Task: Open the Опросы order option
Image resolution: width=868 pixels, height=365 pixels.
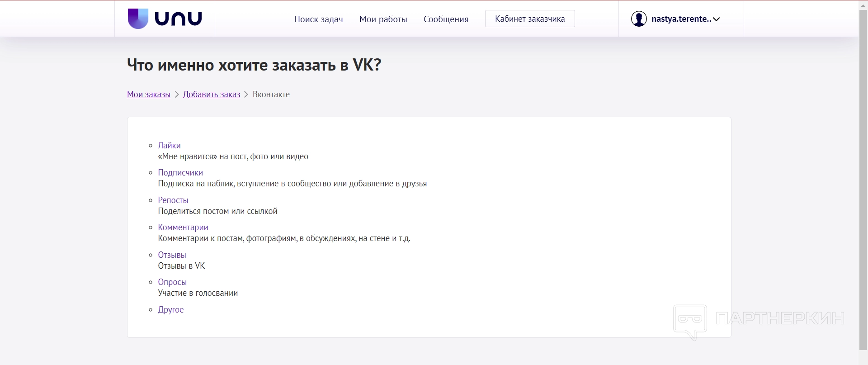Action: click(x=172, y=282)
